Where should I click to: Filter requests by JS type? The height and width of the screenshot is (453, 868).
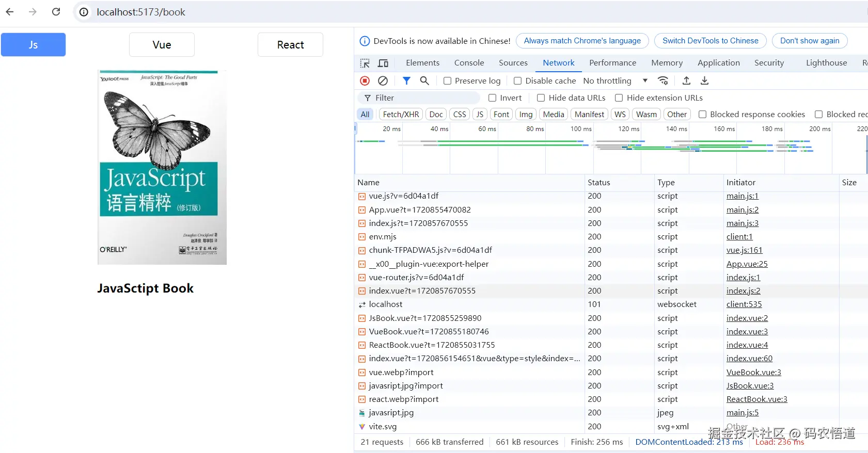pos(480,115)
